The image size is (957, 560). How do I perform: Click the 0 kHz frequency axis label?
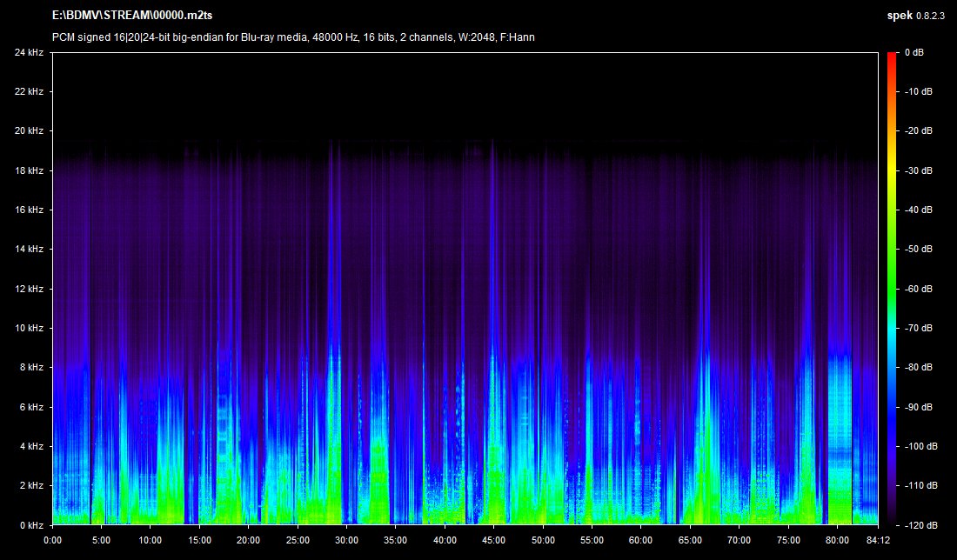pos(31,525)
